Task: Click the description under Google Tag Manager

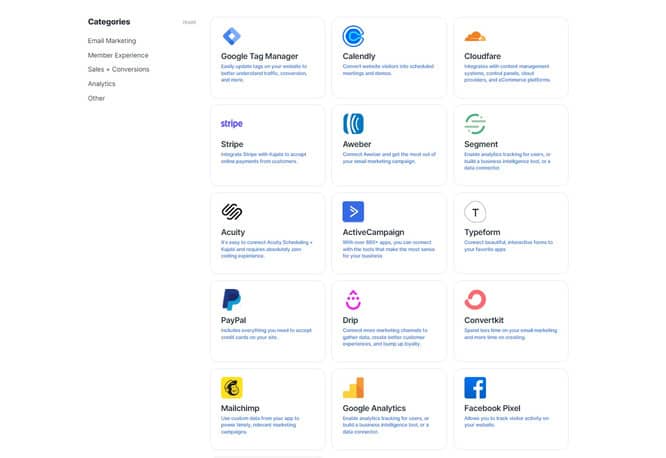Action: click(264, 73)
